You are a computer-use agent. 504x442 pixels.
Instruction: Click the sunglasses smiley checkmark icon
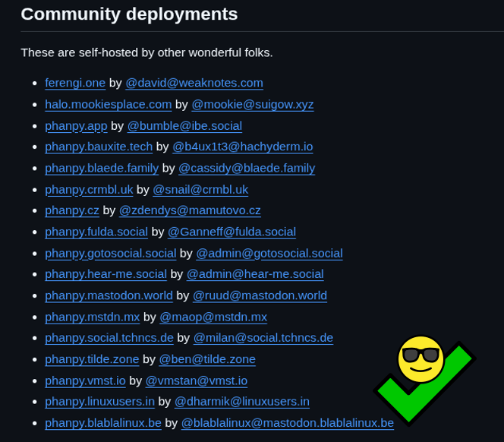coord(422,374)
